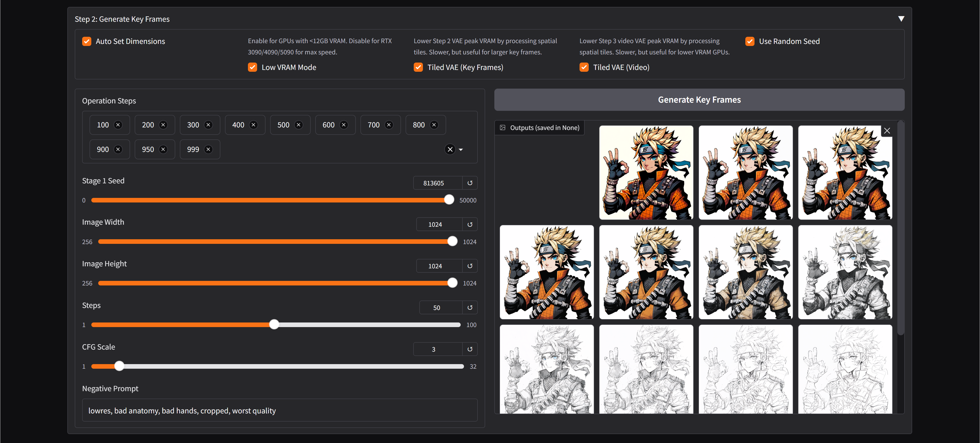Click the 'Step 2: Generate Key Frames' heading
This screenshot has width=980, height=443.
122,19
